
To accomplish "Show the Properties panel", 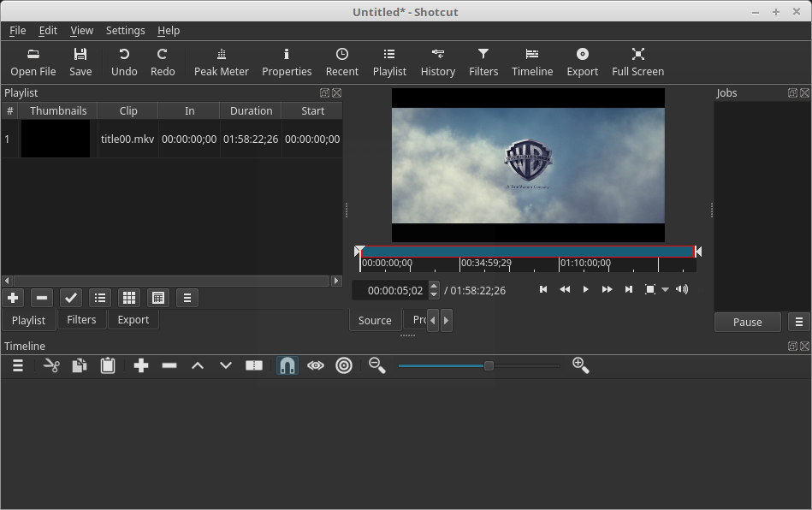I will 287,62.
